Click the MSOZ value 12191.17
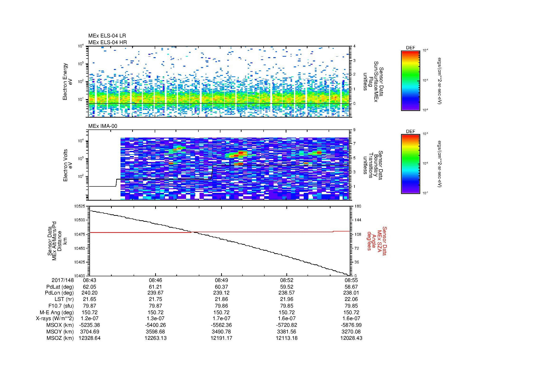The height and width of the screenshot is (392, 555). [x=221, y=338]
